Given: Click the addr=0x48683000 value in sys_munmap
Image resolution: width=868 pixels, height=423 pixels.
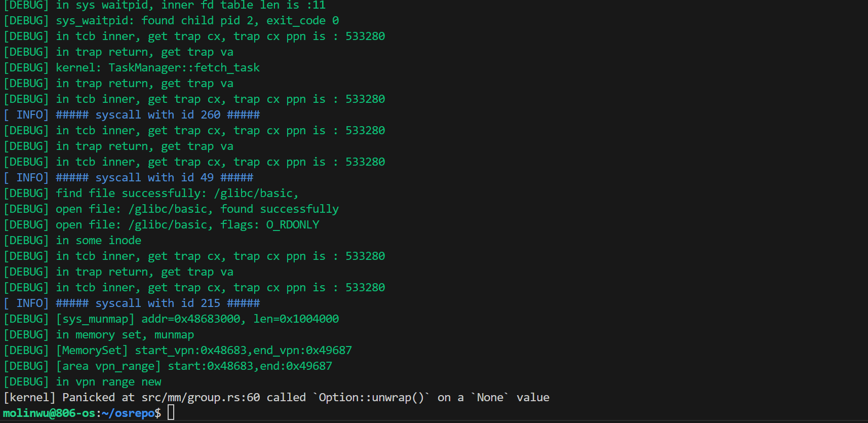Looking at the screenshot, I should coord(193,319).
